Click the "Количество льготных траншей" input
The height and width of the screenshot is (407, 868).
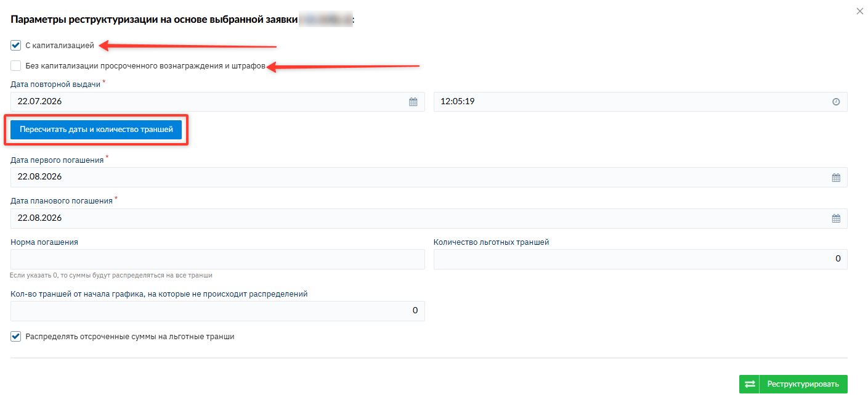pos(641,259)
